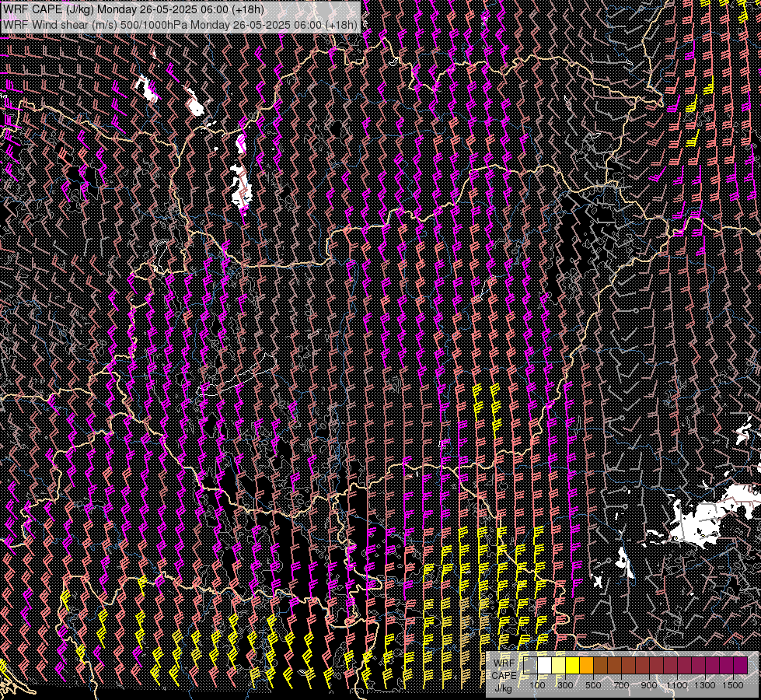
Task: Select the last purple legend swatch
Action: pyautogui.click(x=741, y=665)
